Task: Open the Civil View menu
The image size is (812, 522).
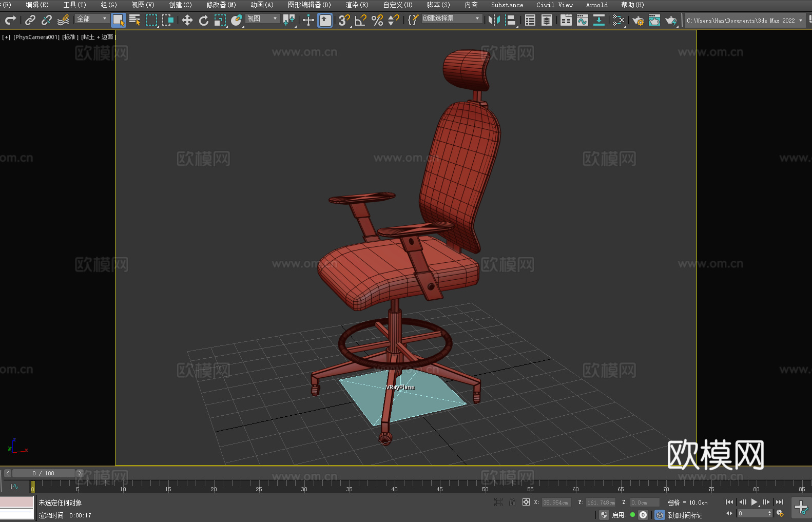Action: pyautogui.click(x=555, y=5)
